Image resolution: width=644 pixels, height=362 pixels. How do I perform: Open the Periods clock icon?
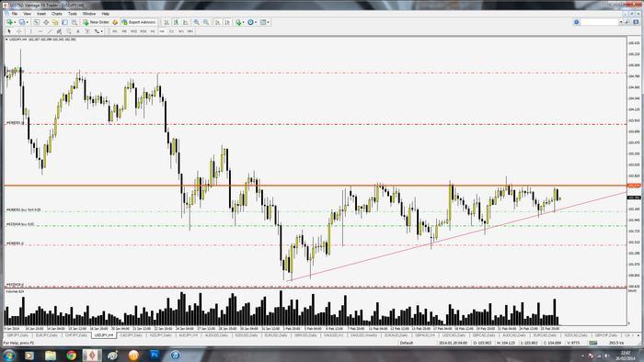click(250, 22)
